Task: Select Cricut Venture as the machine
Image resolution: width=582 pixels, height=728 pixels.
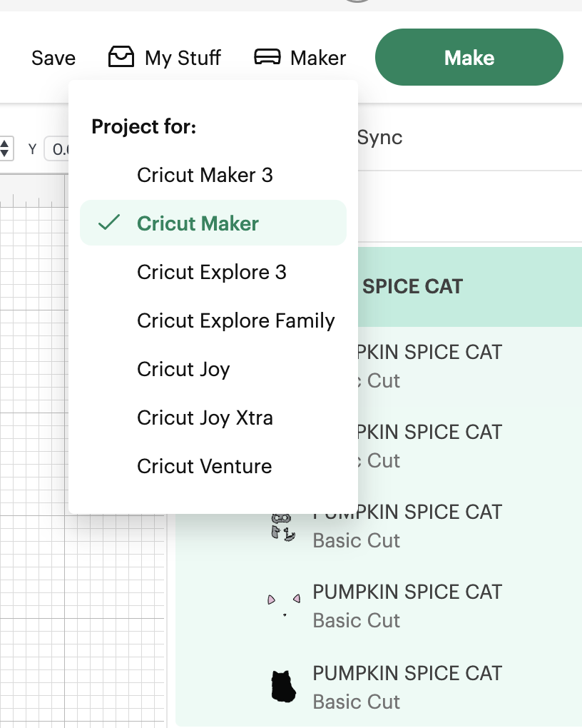Action: coord(204,466)
